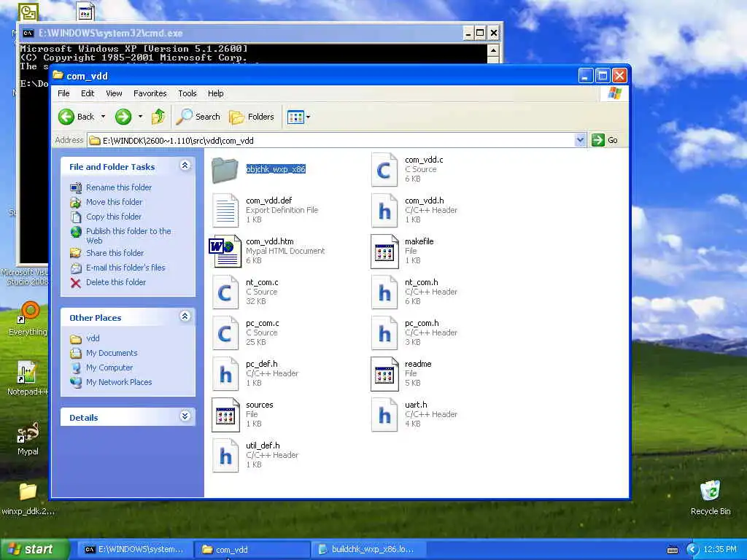Open My Documents link
This screenshot has width=747, height=560.
coord(112,353)
